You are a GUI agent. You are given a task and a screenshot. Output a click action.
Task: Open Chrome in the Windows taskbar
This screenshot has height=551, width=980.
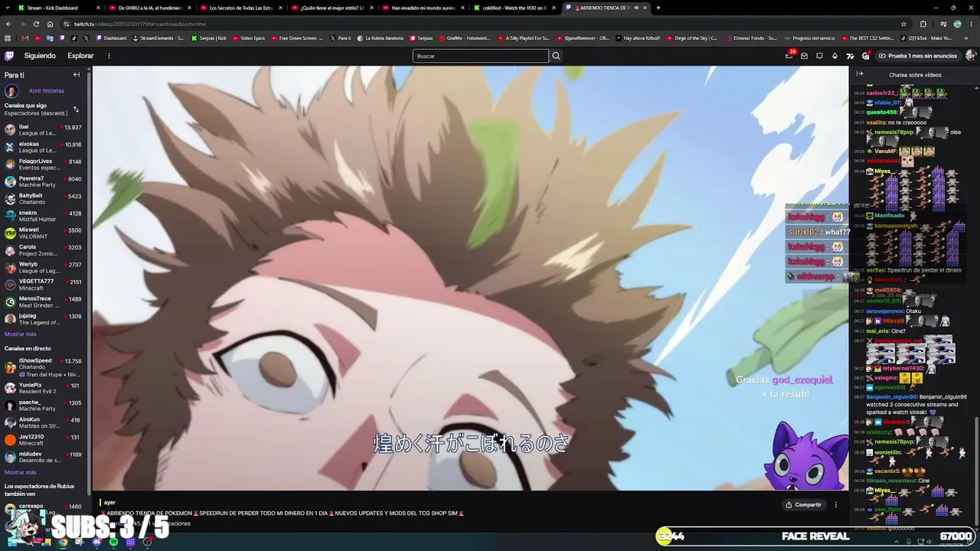click(x=64, y=543)
